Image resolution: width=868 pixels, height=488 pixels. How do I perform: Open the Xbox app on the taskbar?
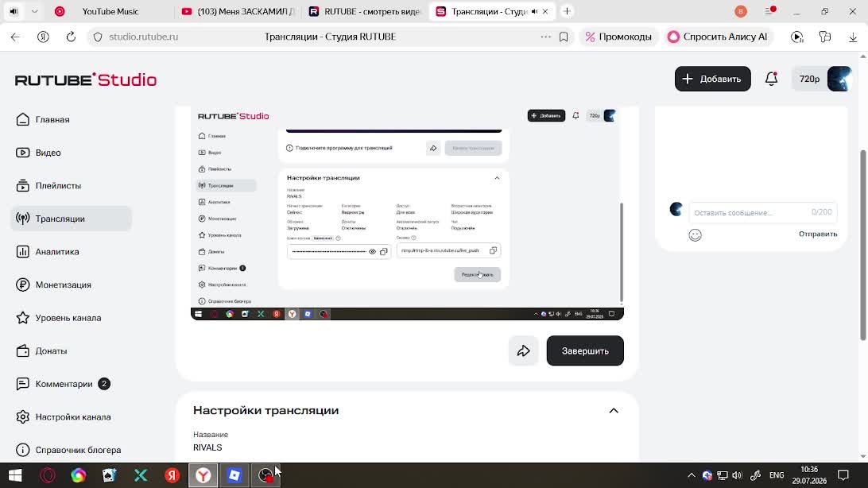(141, 475)
